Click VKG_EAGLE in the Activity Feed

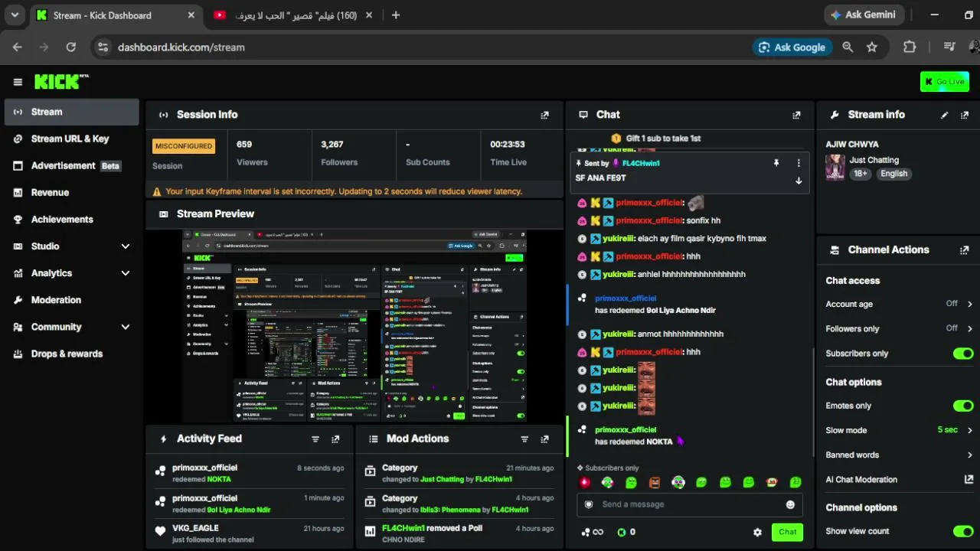click(195, 528)
